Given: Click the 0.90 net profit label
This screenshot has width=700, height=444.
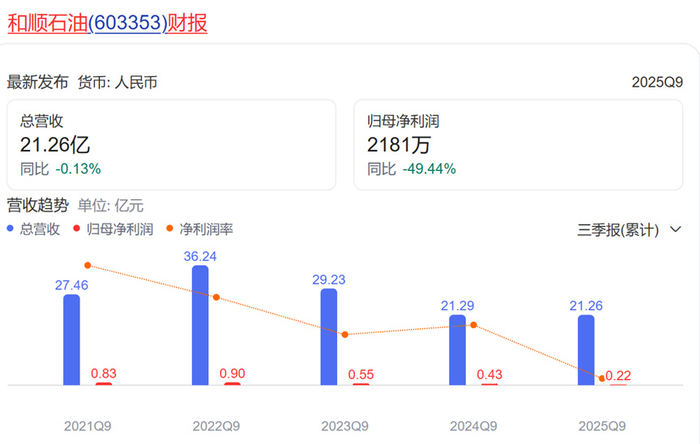Looking at the screenshot, I should pyautogui.click(x=232, y=373).
